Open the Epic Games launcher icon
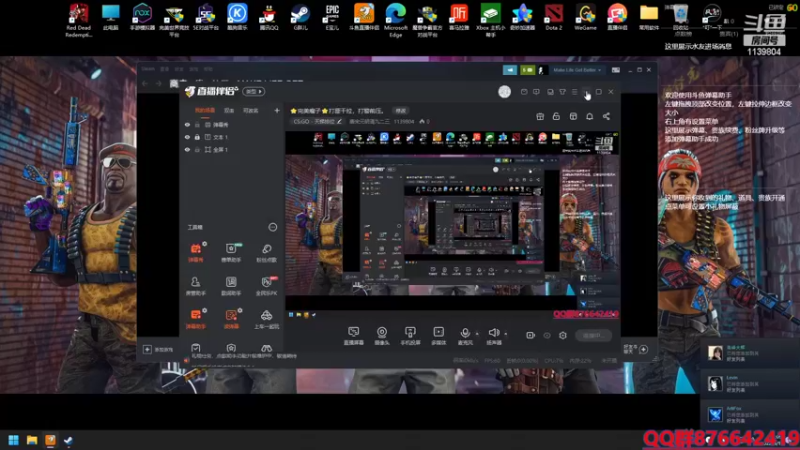The height and width of the screenshot is (450, 800). [332, 16]
